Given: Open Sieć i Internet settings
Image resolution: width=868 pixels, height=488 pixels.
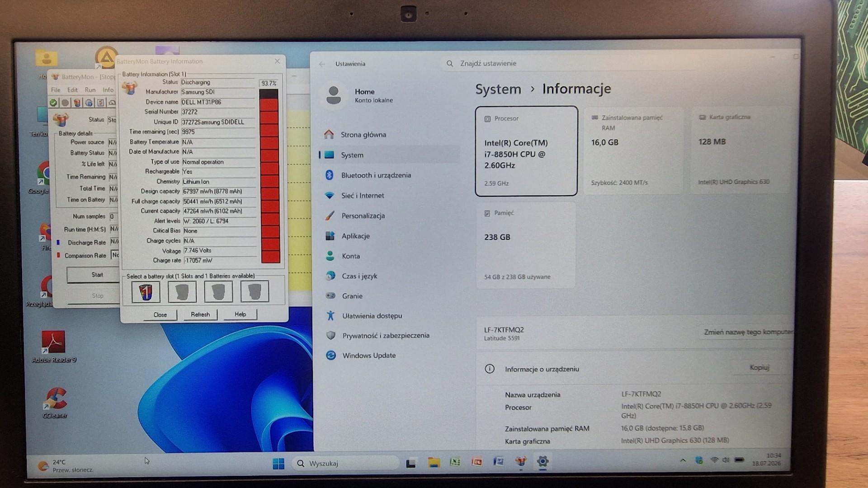Looking at the screenshot, I should coord(362,196).
